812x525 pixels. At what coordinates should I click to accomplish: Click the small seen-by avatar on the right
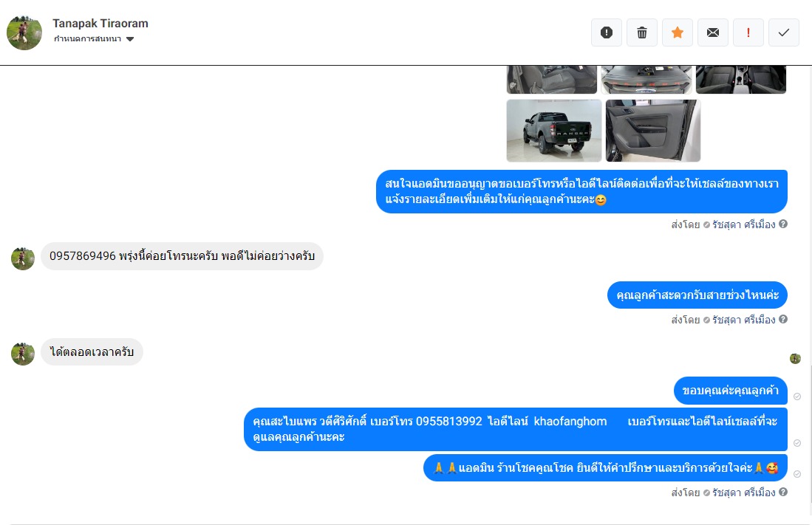tap(796, 358)
